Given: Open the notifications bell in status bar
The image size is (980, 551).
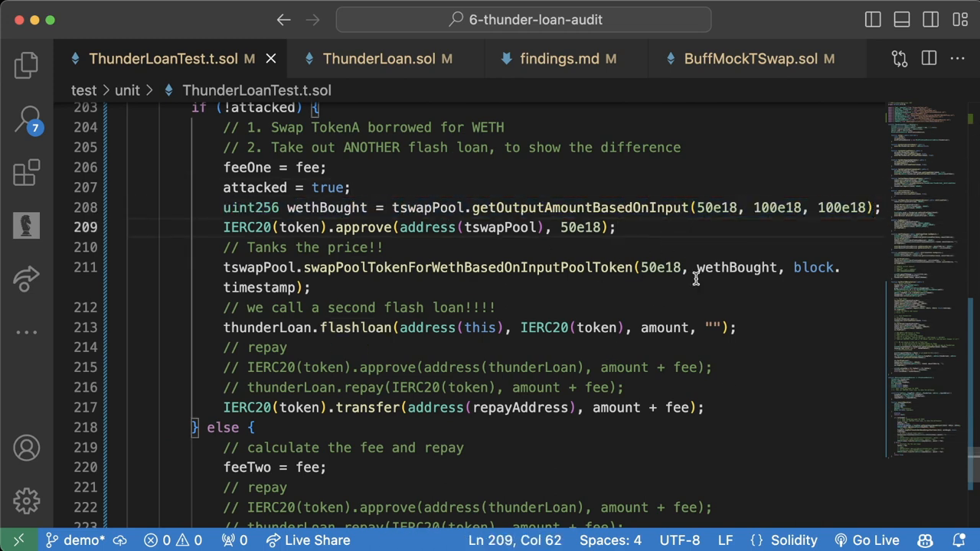Looking at the screenshot, I should coord(959,540).
